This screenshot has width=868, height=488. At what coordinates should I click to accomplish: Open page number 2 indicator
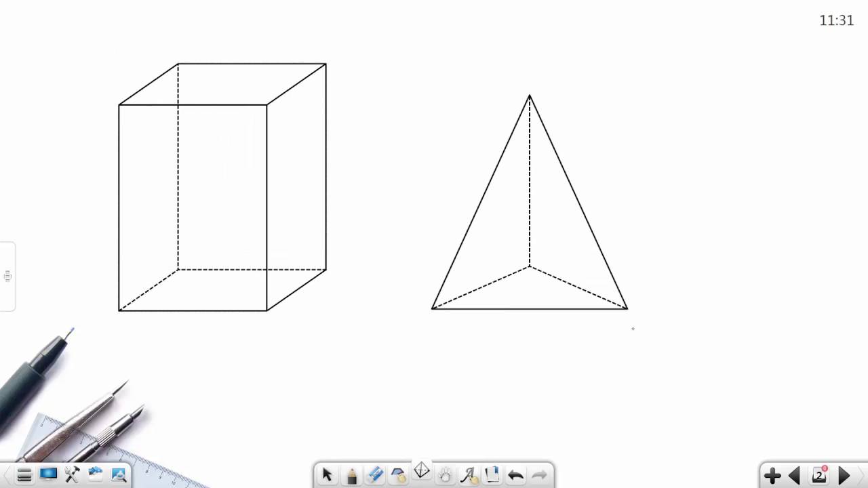point(819,475)
